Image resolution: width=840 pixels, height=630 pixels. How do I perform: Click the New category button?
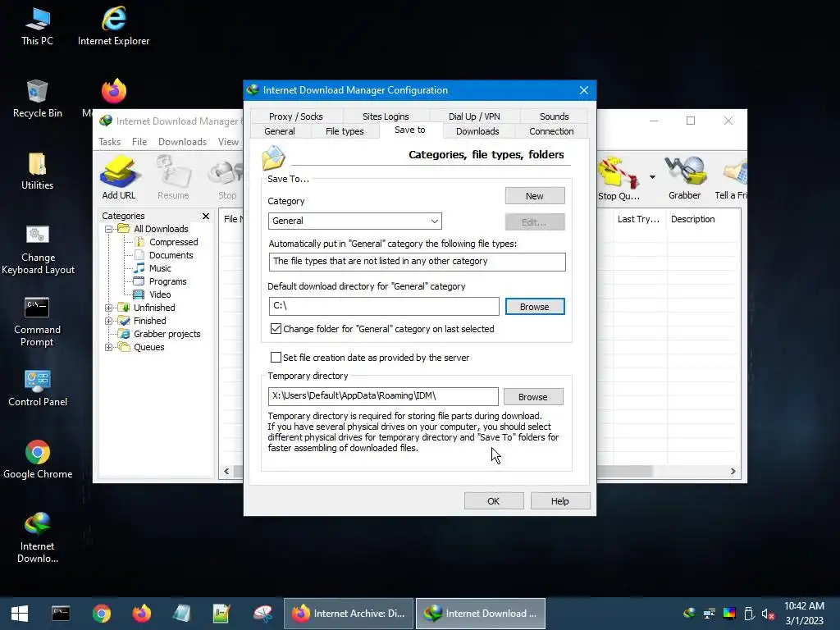tap(535, 195)
